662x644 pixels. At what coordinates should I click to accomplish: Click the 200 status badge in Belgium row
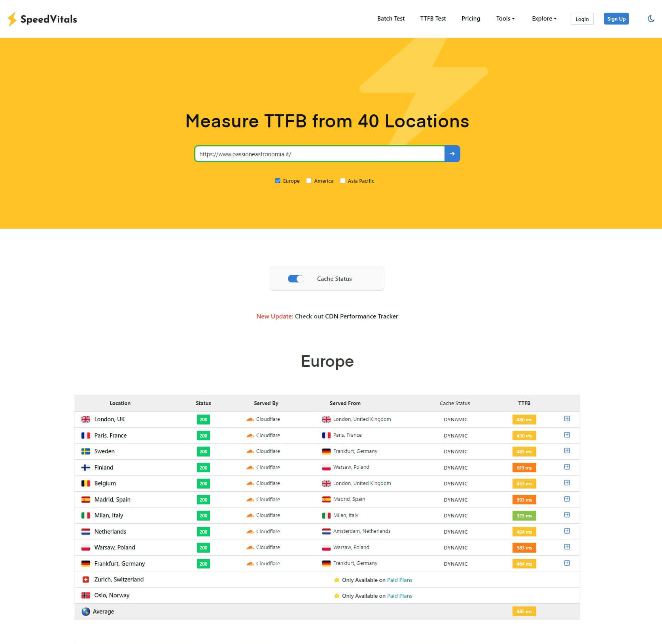pos(203,483)
